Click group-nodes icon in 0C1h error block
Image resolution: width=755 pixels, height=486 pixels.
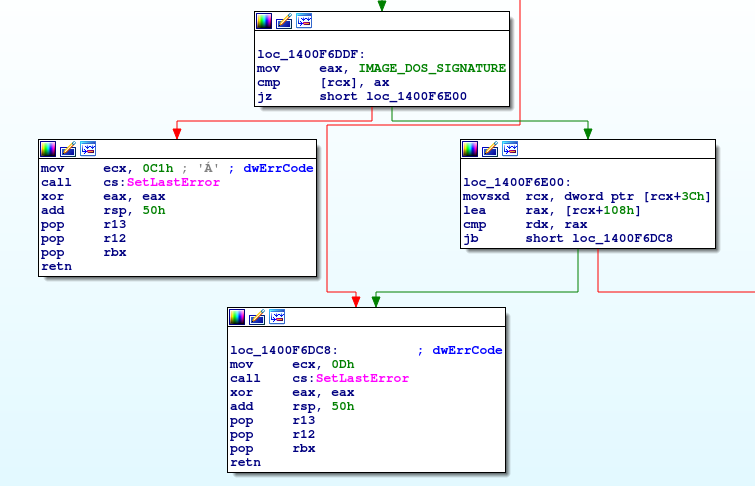[88, 149]
